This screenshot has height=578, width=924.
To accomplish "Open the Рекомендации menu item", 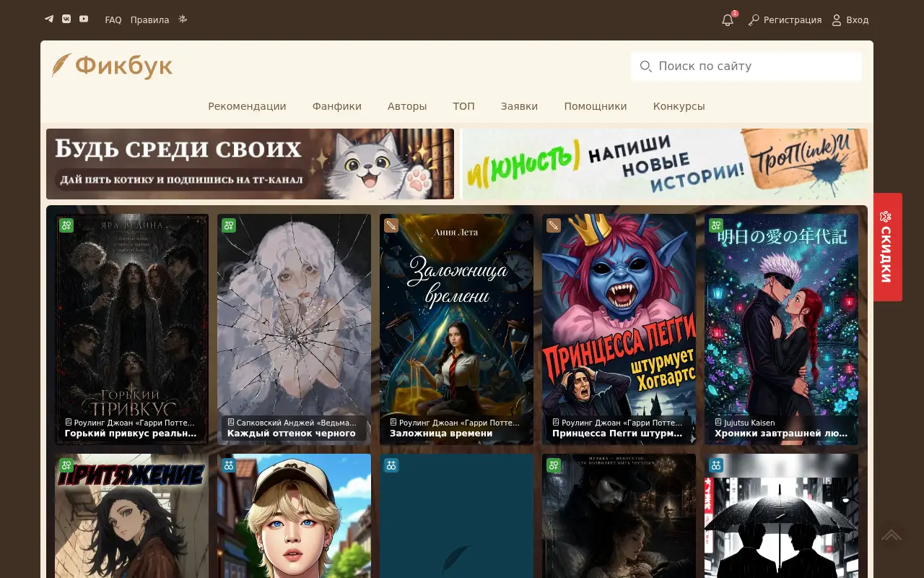I will 247,106.
